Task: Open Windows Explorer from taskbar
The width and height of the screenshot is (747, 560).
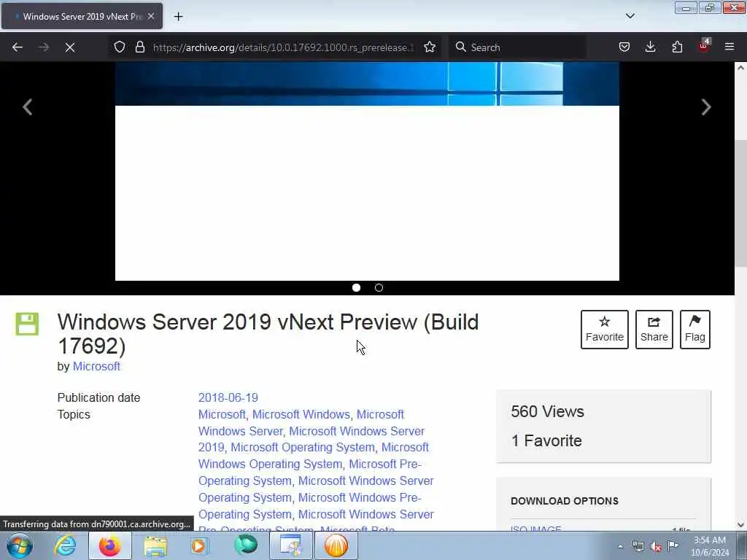Action: pos(156,545)
